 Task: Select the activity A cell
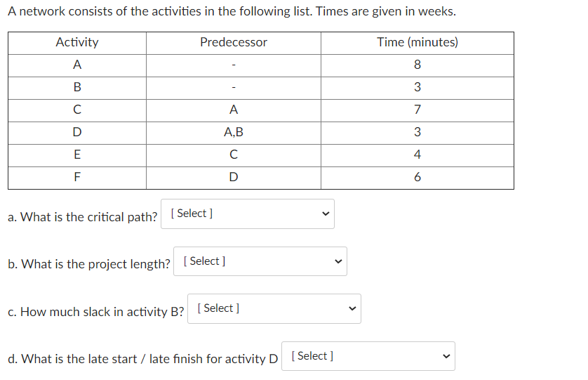click(x=77, y=65)
